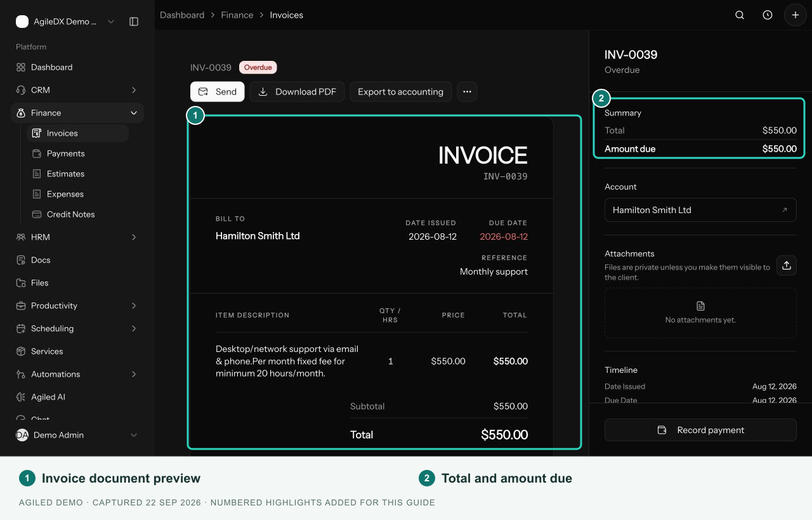Viewport: 812px width, 520px height.
Task: Open Expenses under Finance
Action: coord(77,194)
